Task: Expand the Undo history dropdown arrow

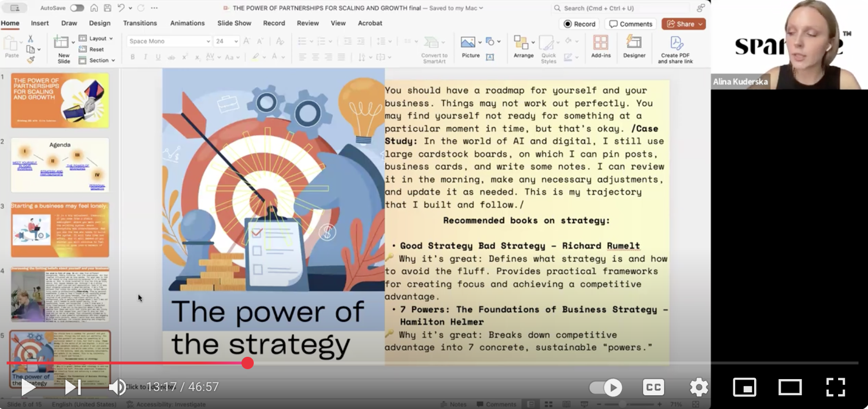Action: pyautogui.click(x=130, y=8)
